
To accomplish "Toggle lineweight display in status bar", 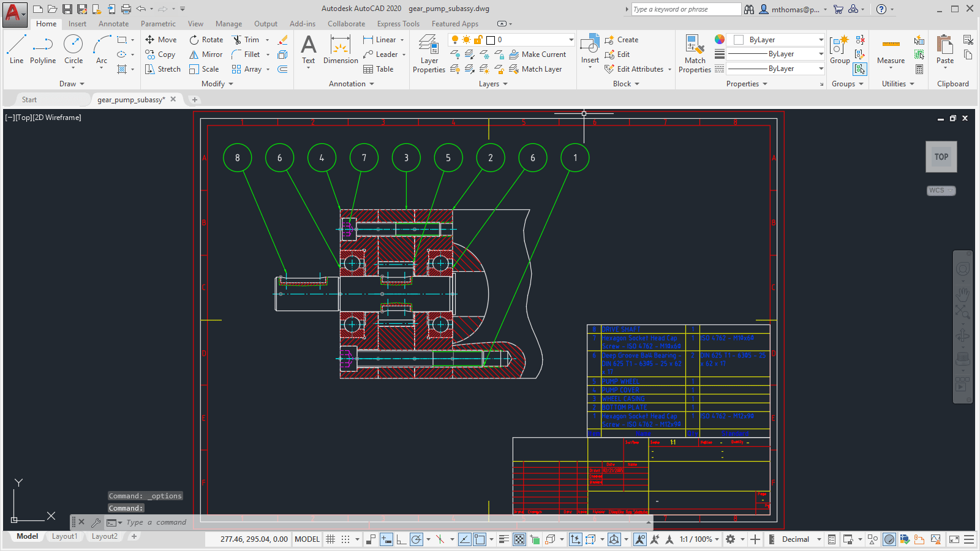I will [x=503, y=539].
